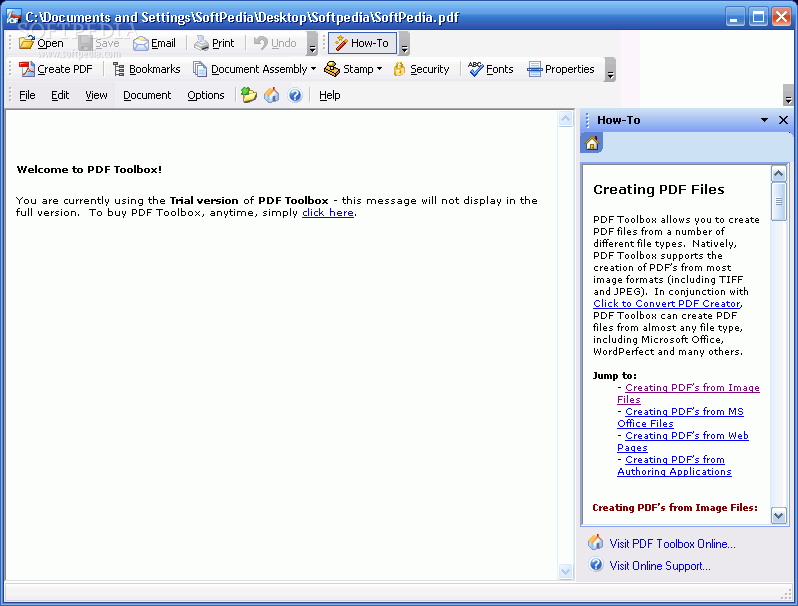Print the document with Print button
798x606 pixels.
pyautogui.click(x=214, y=43)
